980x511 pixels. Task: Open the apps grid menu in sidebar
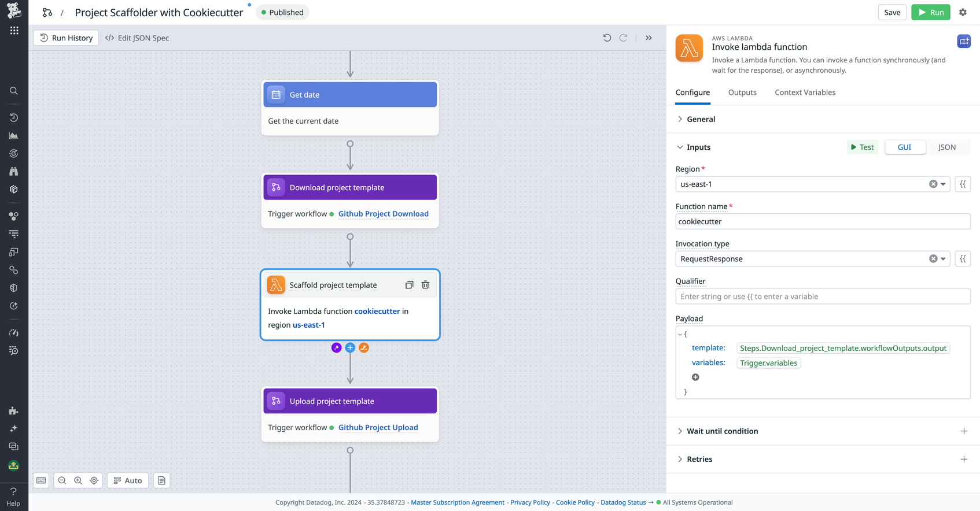(x=14, y=31)
